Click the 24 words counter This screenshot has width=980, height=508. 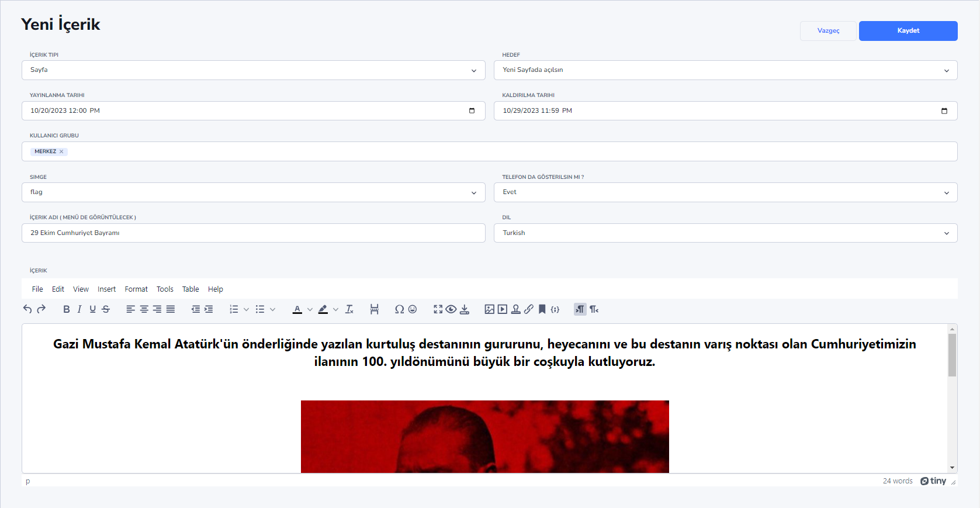(x=898, y=481)
